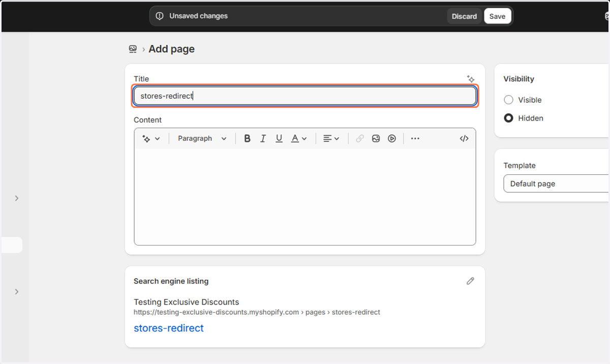Click the Testing Exclusive Discounts text
The width and height of the screenshot is (610, 364).
(186, 302)
